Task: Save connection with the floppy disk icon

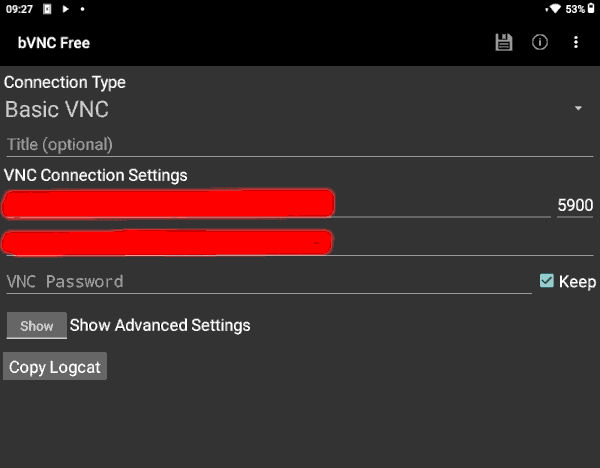Action: [504, 42]
